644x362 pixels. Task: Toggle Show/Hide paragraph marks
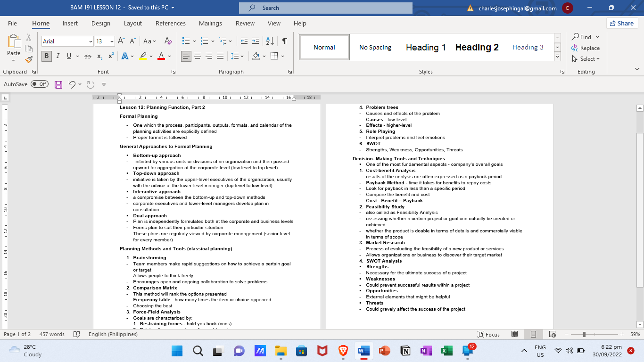click(285, 41)
